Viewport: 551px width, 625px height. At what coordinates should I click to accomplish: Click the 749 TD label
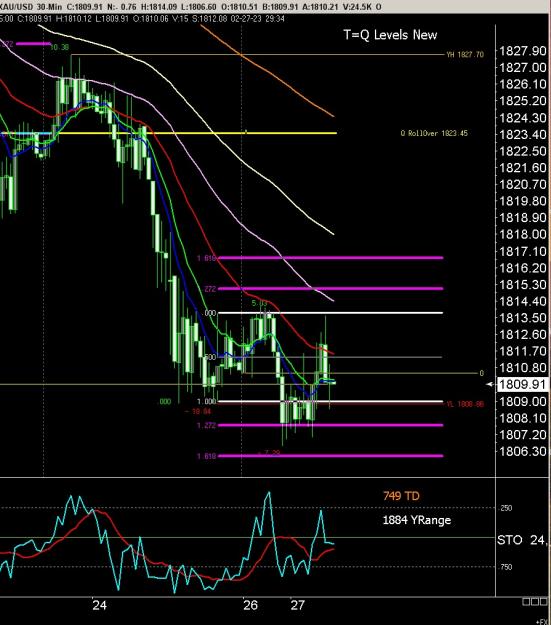[x=401, y=496]
